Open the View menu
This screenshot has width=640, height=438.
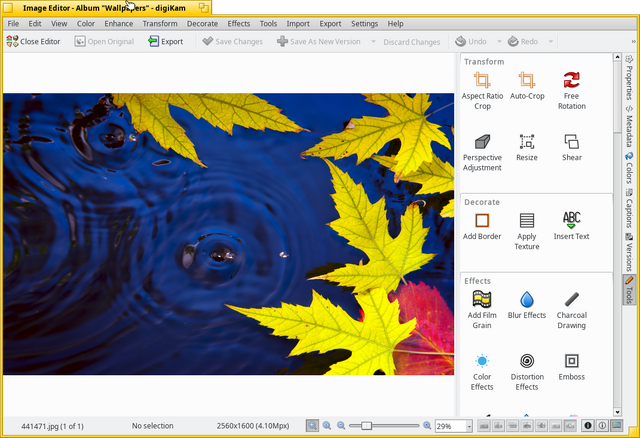59,24
